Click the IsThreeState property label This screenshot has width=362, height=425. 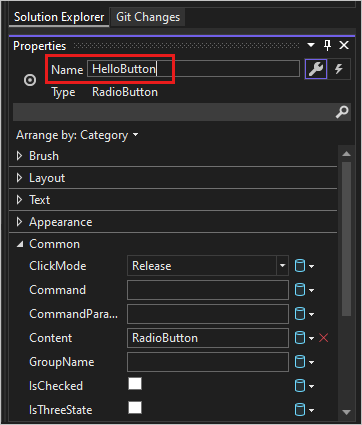[60, 410]
